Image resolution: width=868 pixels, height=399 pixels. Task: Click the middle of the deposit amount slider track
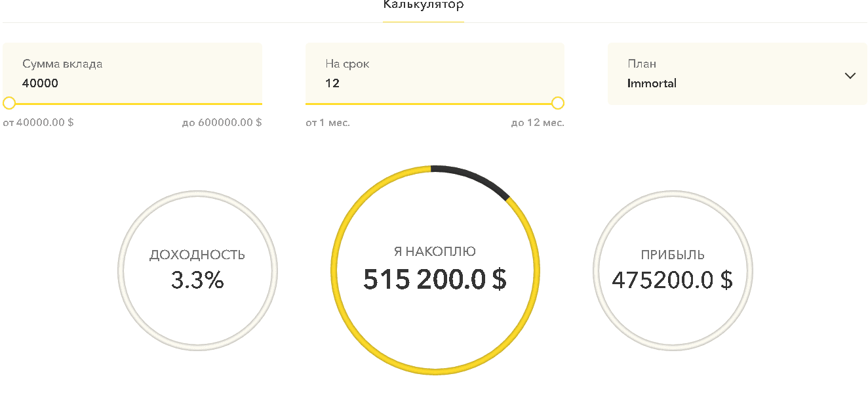click(132, 104)
